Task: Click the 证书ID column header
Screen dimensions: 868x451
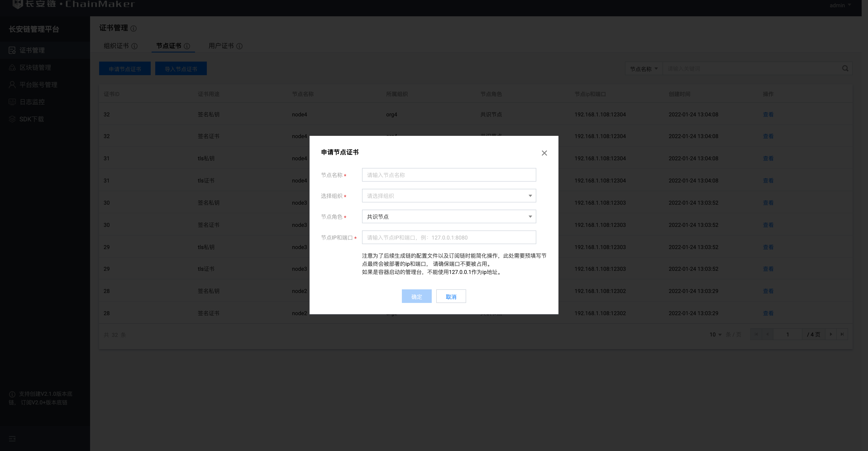Action: pos(112,94)
